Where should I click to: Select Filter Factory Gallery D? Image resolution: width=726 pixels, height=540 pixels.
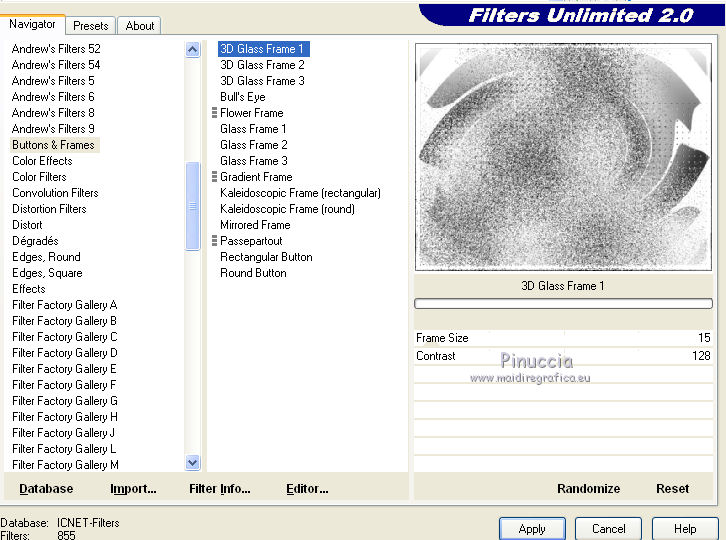click(65, 353)
